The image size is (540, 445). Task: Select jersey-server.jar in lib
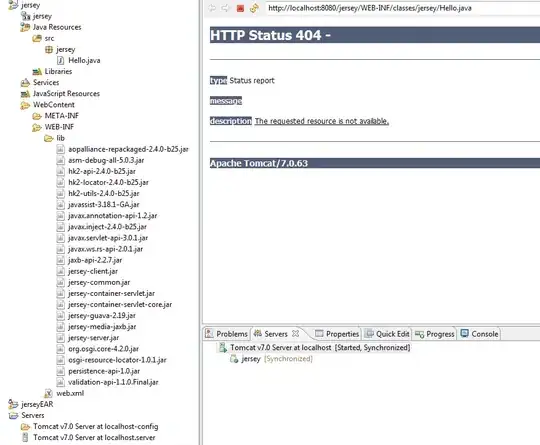[93, 338]
